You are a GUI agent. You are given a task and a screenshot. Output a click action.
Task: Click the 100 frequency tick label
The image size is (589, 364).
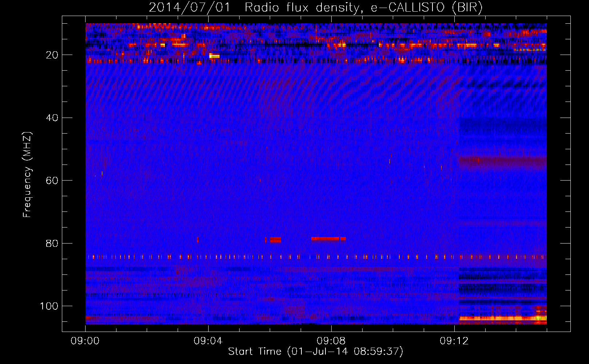point(50,306)
